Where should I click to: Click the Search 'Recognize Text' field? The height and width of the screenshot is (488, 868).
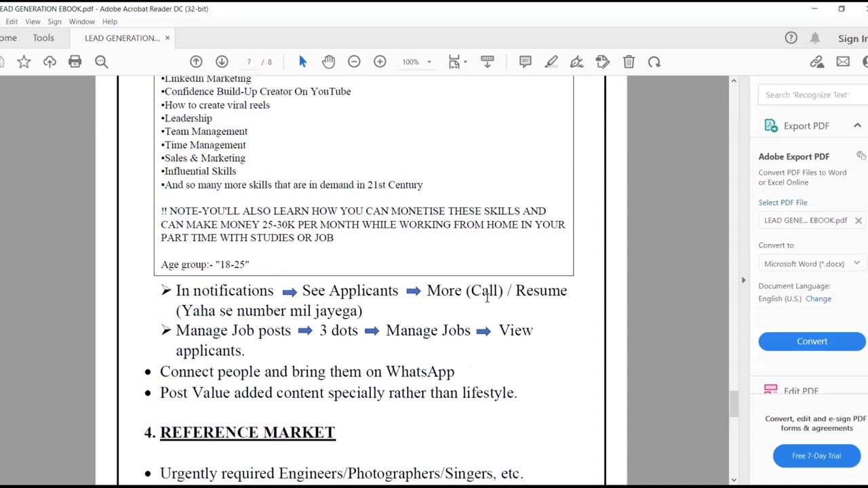tap(813, 95)
